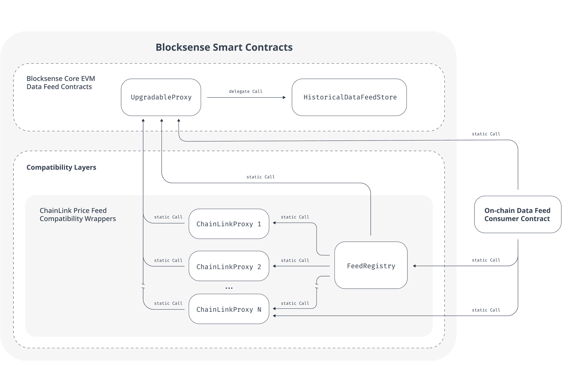
Task: Select the ChainLinkProxy N node
Action: point(229,309)
